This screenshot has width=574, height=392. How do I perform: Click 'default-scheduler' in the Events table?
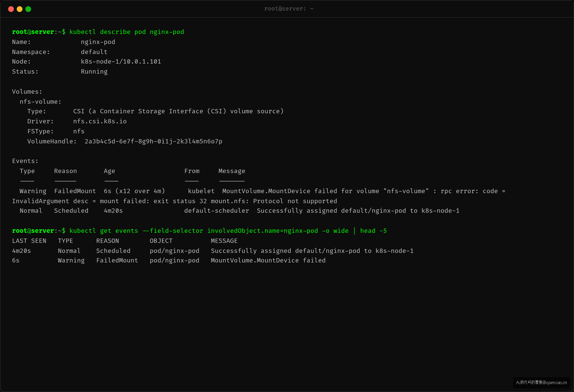coord(217,211)
